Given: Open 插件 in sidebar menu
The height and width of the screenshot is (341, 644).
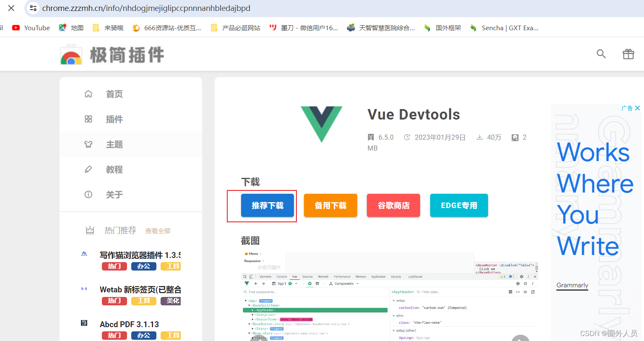Looking at the screenshot, I should tap(114, 119).
